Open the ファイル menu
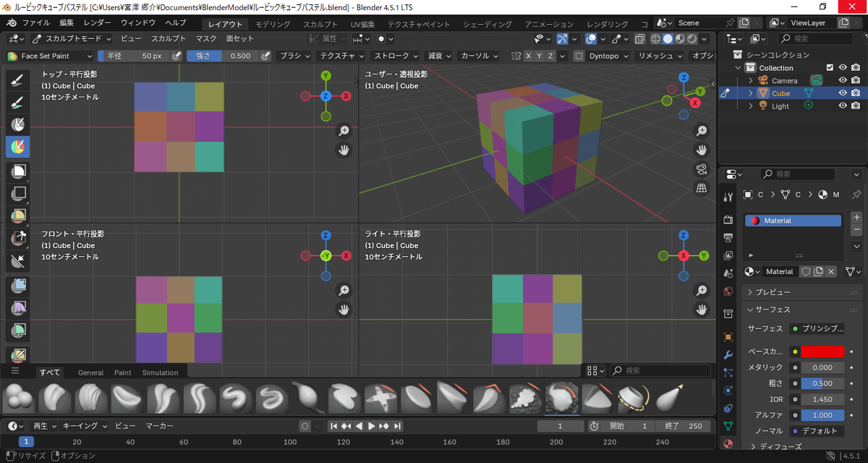 pos(36,23)
